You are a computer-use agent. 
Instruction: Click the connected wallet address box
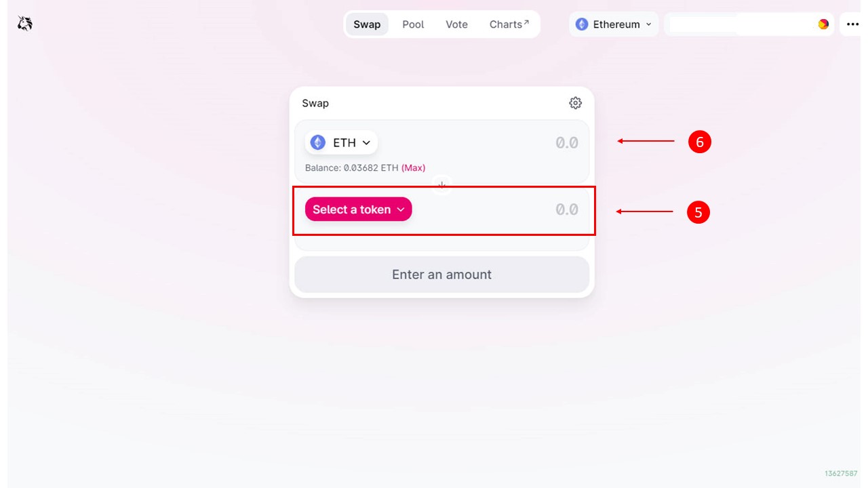(x=749, y=24)
